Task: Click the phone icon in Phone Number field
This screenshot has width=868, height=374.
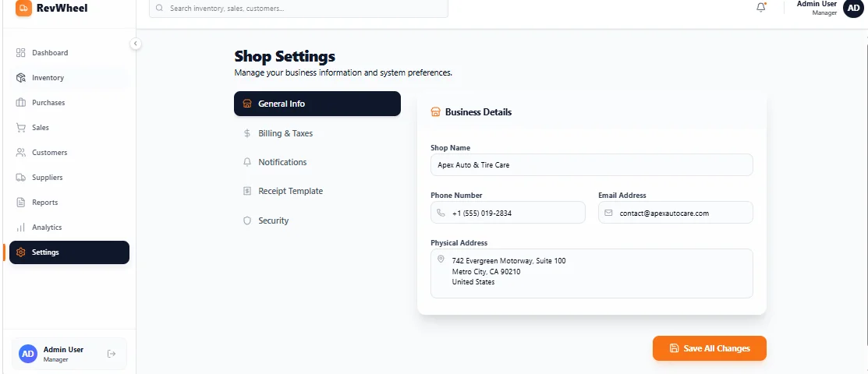Action: (x=441, y=213)
